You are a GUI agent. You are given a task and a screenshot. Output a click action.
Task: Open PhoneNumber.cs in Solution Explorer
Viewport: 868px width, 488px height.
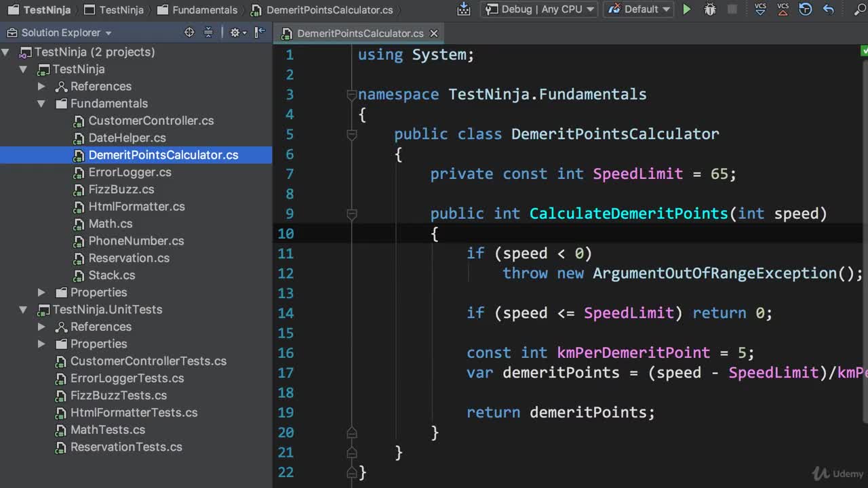click(x=136, y=241)
